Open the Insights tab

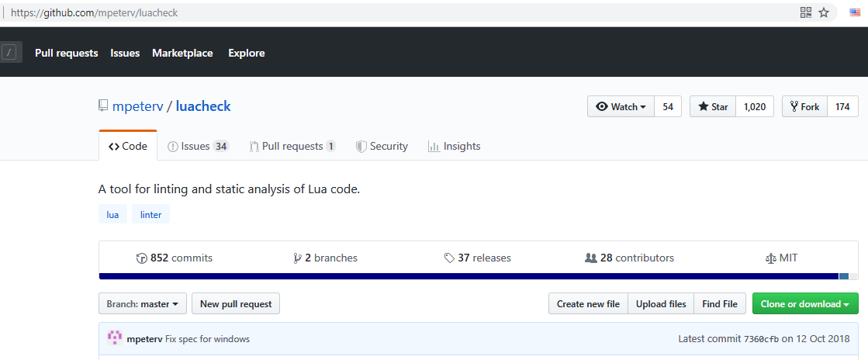pyautogui.click(x=454, y=146)
